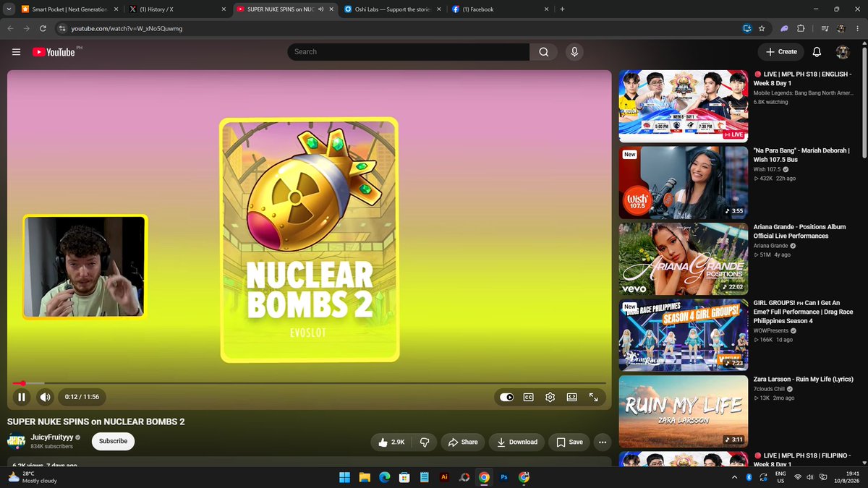Image resolution: width=868 pixels, height=488 pixels.
Task: Open more actions ellipsis under video
Action: [603, 442]
